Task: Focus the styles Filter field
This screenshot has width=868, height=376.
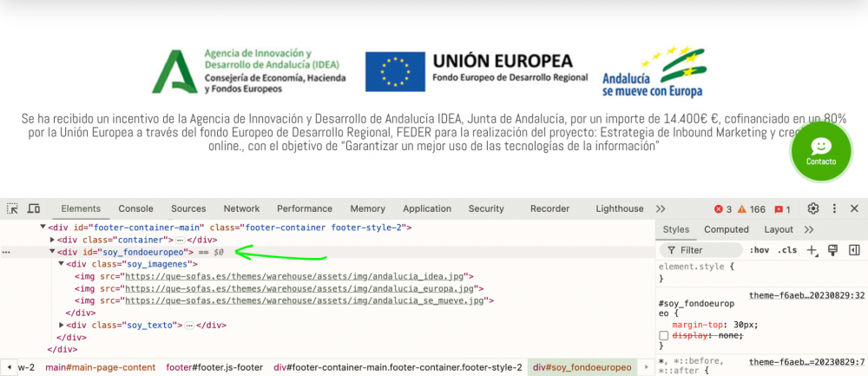Action: pos(701,250)
